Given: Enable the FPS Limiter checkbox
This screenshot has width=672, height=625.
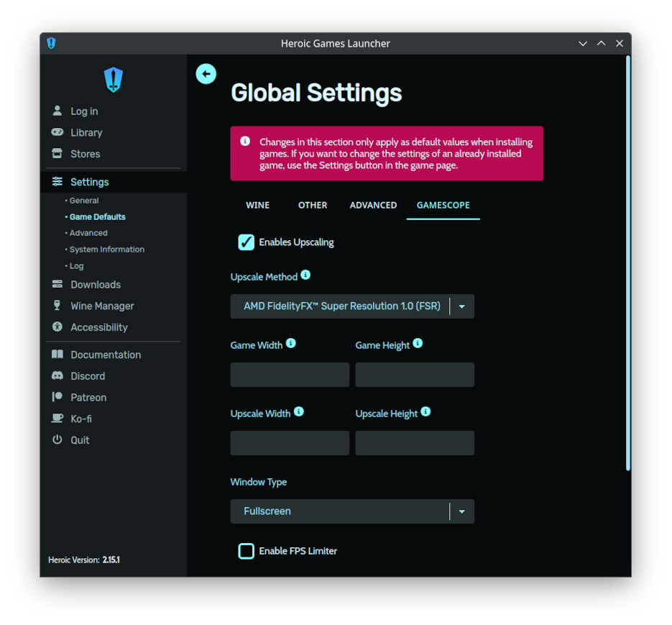Looking at the screenshot, I should click(246, 551).
